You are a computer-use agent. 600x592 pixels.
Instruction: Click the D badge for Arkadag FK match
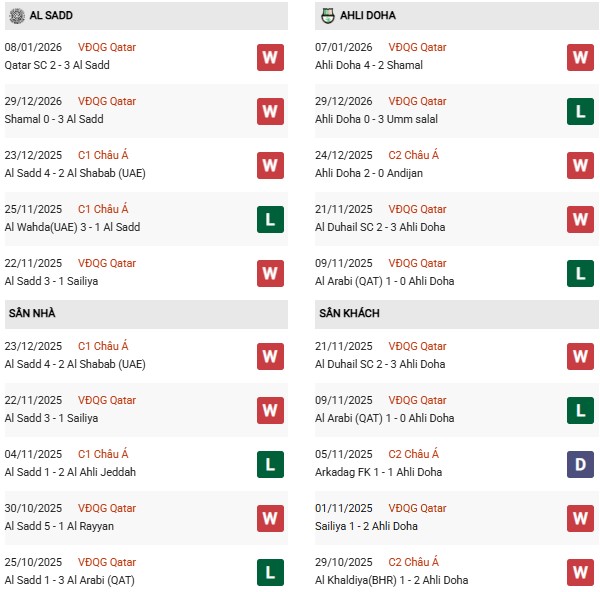pos(581,464)
